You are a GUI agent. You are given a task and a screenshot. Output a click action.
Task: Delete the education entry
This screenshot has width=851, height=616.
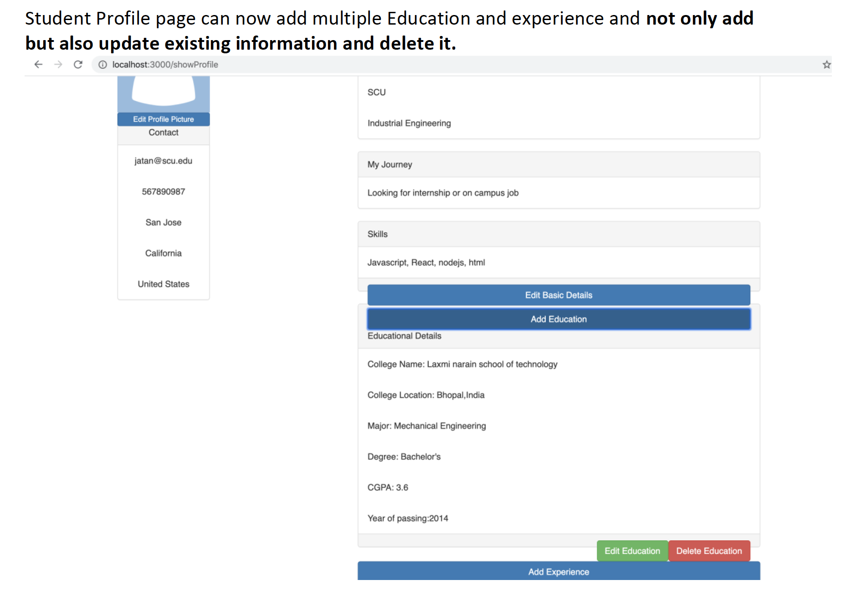point(709,551)
